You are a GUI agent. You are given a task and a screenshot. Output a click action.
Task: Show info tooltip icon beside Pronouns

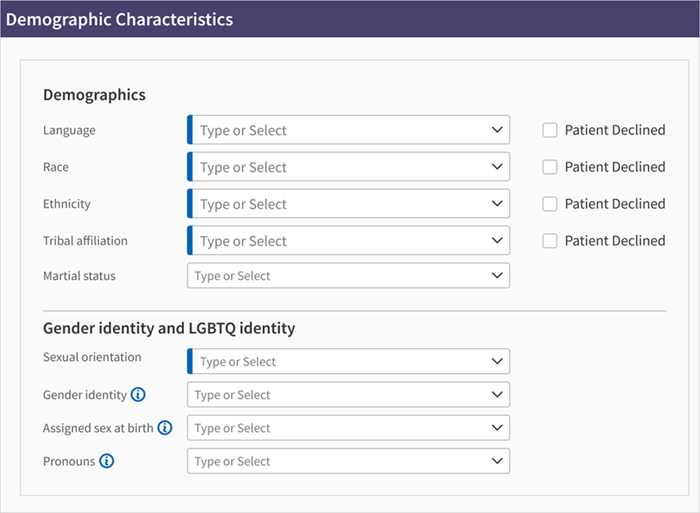click(107, 461)
